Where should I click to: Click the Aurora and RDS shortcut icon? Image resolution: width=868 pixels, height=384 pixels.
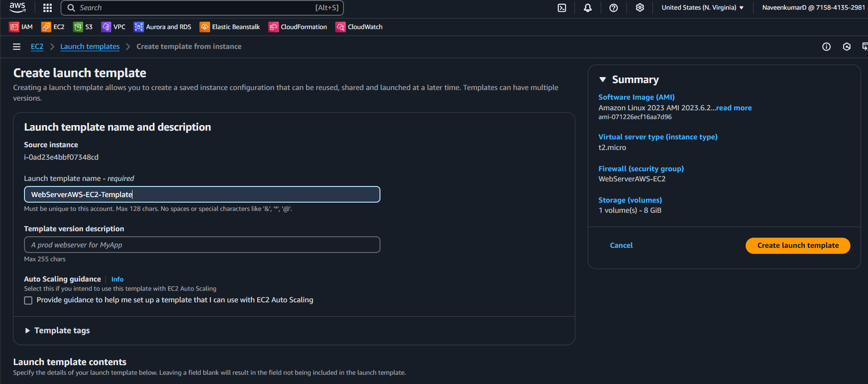click(x=139, y=27)
